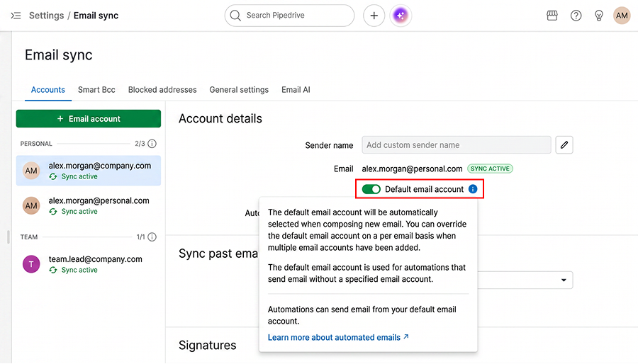Click avatar of alex.morgan@company.com account
Screen dimensions: 638x364
tap(31, 171)
